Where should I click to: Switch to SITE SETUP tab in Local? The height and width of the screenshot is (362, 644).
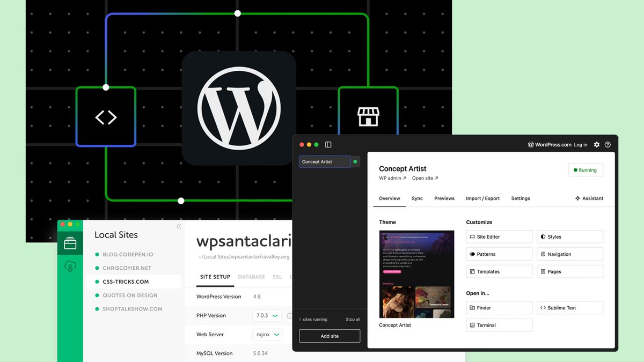[215, 277]
